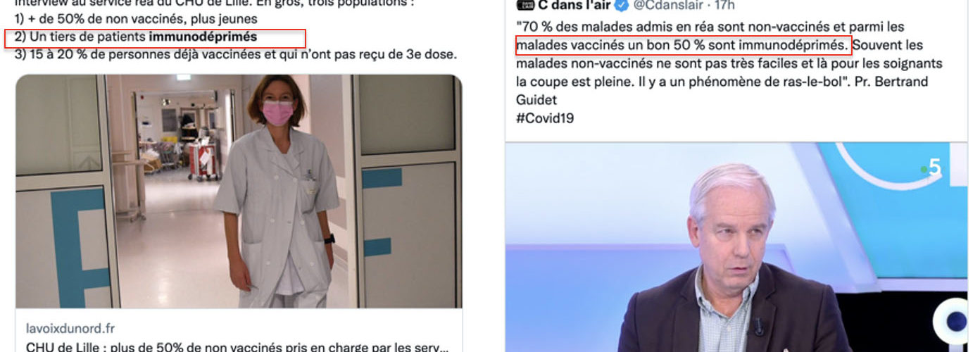Screen dimensions: 980x352
Task: Open the @Cdanslair handle
Action: 670,6
